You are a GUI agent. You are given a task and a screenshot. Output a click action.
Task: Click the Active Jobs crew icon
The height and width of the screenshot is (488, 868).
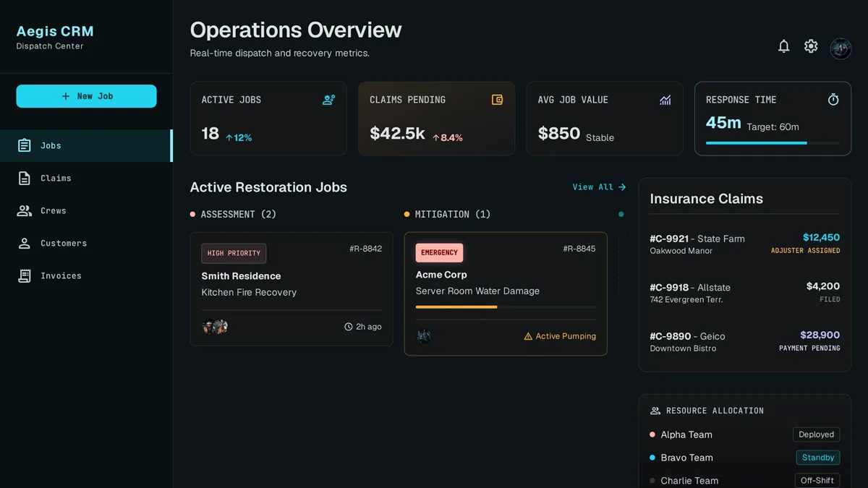point(328,100)
